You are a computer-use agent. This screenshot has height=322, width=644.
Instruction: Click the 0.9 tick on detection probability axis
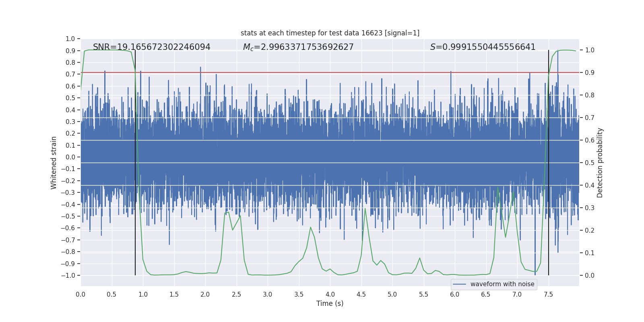pos(590,73)
